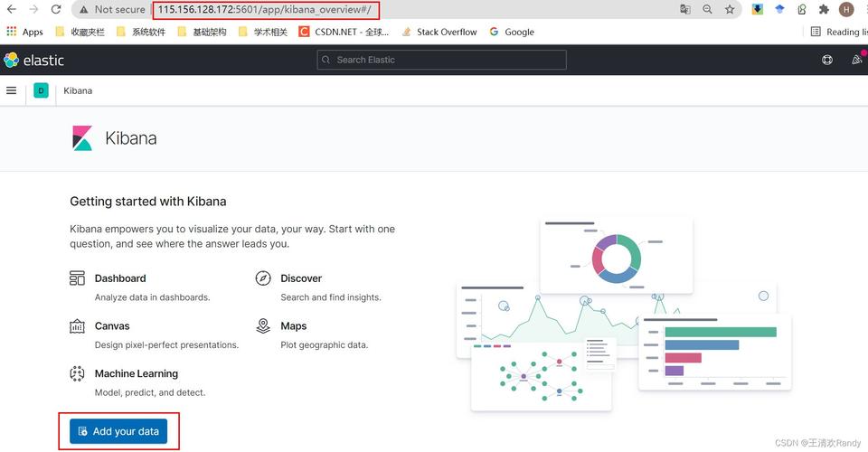Open the CSDN.NET bookmark

(x=344, y=32)
